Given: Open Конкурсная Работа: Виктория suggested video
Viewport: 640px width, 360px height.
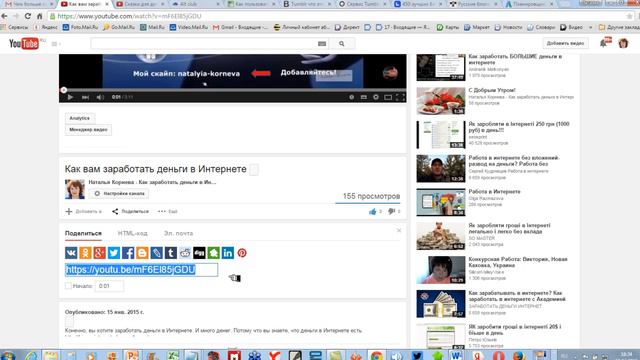Looking at the screenshot, I should pyautogui.click(x=518, y=262).
